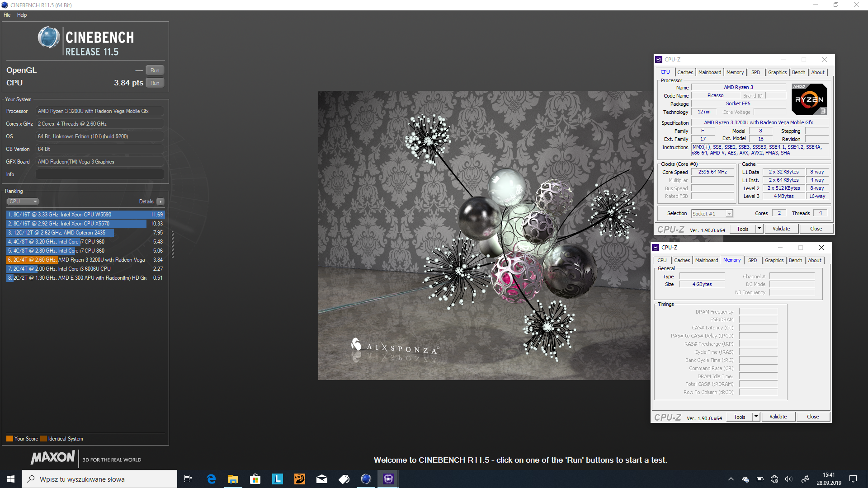This screenshot has height=488, width=868.
Task: Select the Intel Xeon W5590 ranking row
Action: coord(85,215)
